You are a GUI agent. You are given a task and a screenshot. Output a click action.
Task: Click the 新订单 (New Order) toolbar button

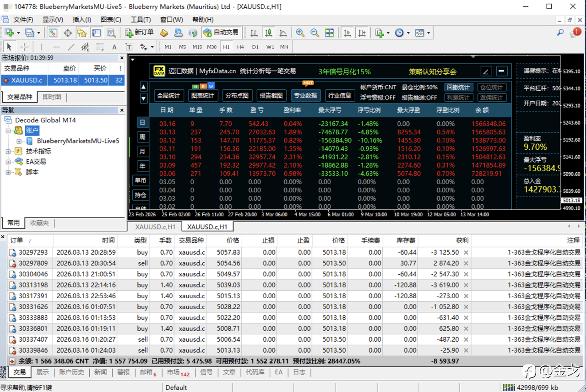(x=140, y=33)
